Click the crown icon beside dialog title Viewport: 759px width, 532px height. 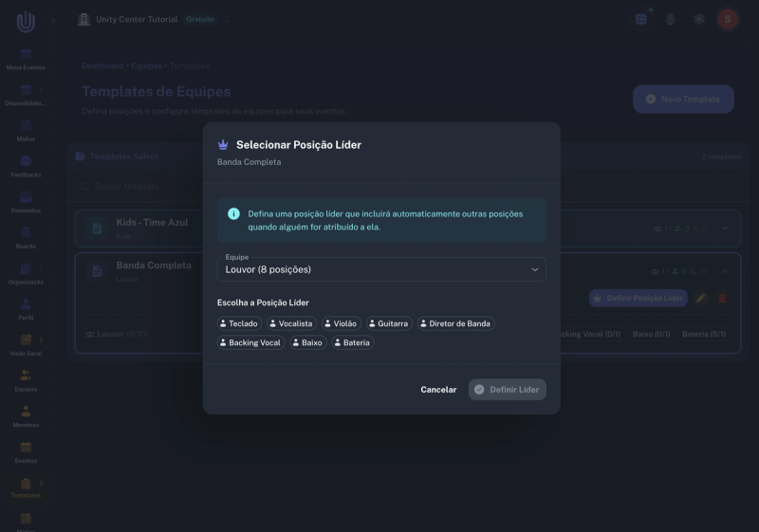223,144
